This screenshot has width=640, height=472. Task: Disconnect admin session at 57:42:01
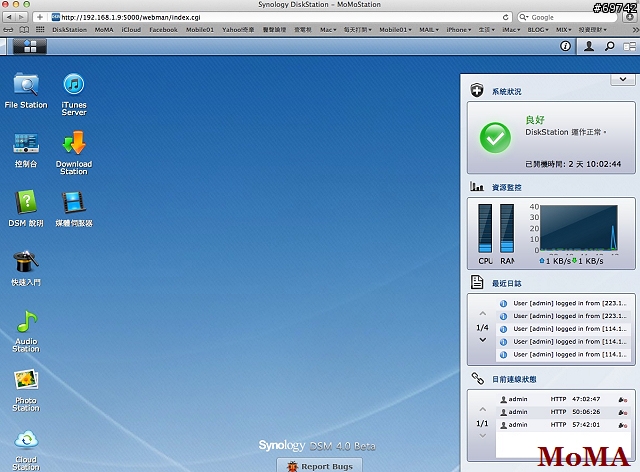coord(622,425)
